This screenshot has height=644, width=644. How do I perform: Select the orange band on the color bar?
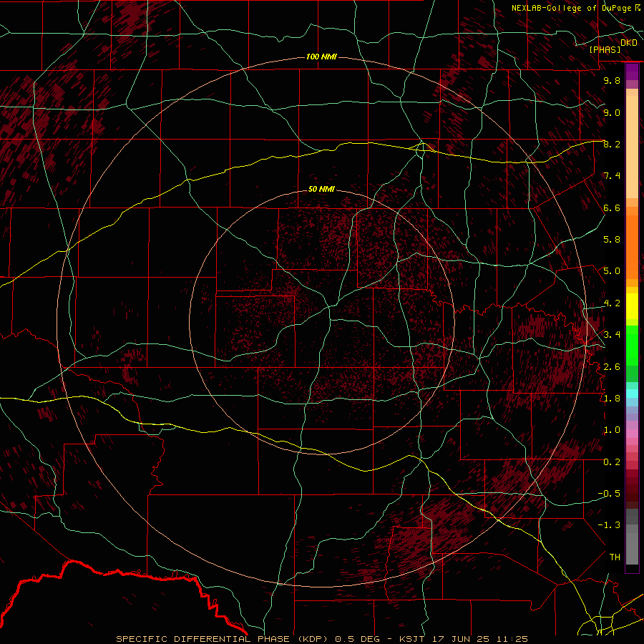click(632, 247)
